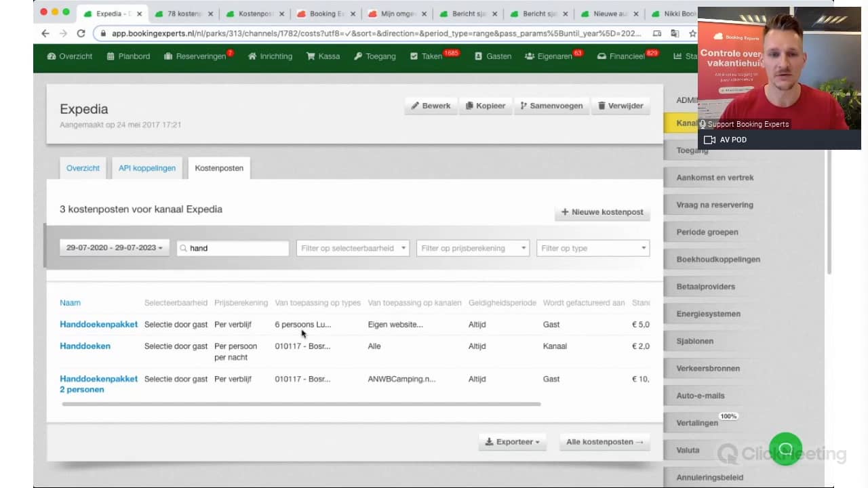Open Inrichting in navigation bar
This screenshot has height=488, width=868.
tap(270, 56)
